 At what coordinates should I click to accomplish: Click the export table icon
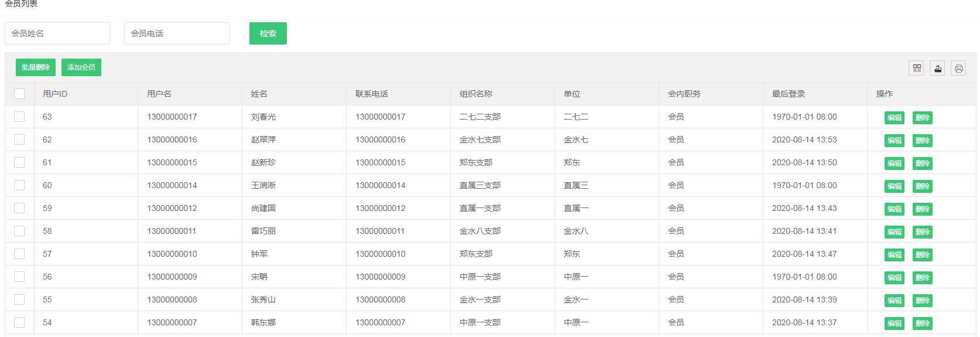coord(938,69)
